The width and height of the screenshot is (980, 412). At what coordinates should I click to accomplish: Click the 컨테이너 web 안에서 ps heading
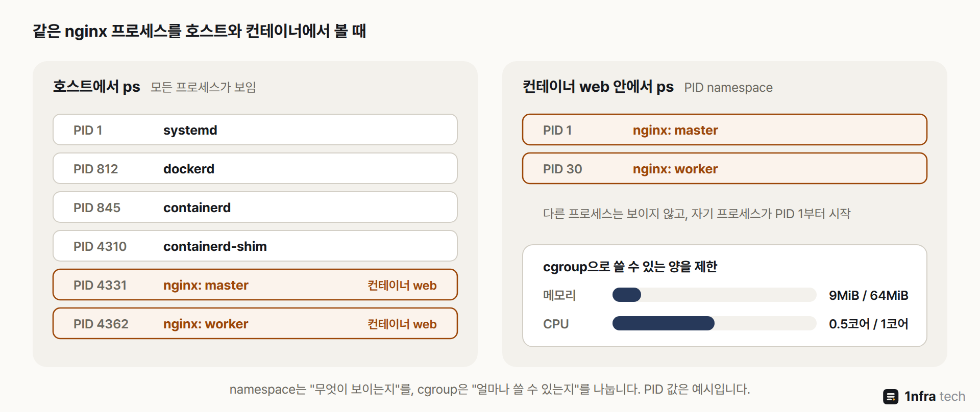pyautogui.click(x=598, y=87)
